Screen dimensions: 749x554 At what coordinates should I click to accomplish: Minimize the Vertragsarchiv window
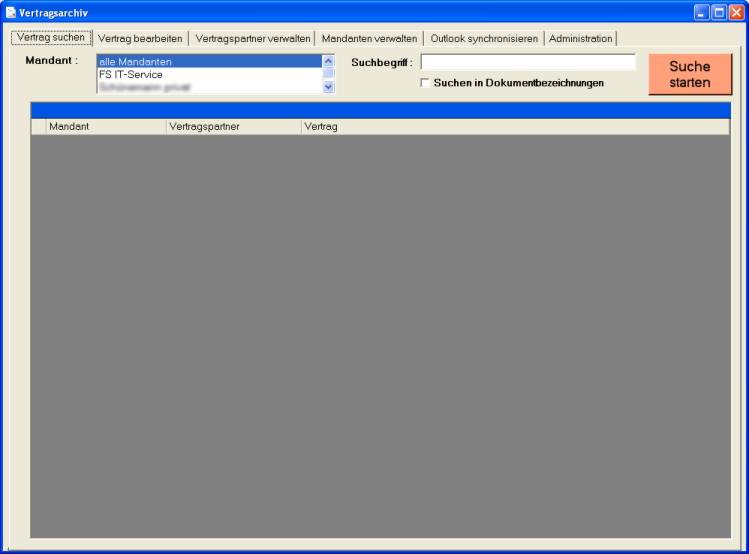pyautogui.click(x=701, y=12)
